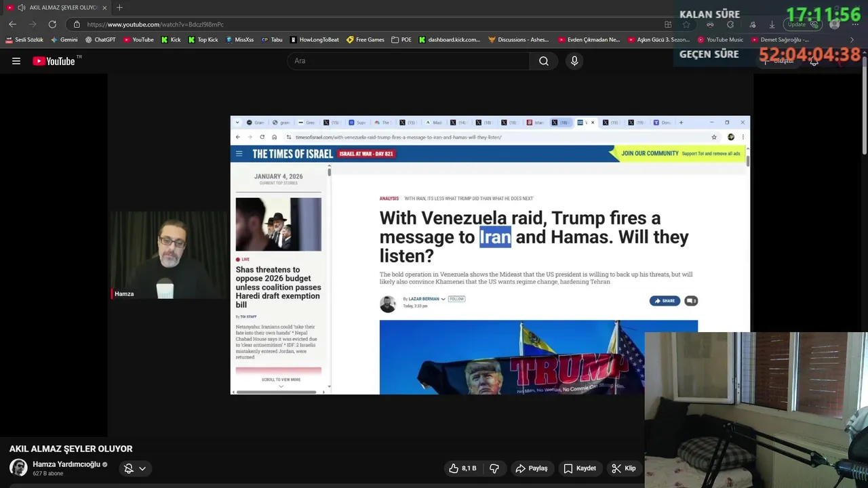Viewport: 868px width, 488px height.
Task: Open split screen icon in address bar
Action: (668, 24)
